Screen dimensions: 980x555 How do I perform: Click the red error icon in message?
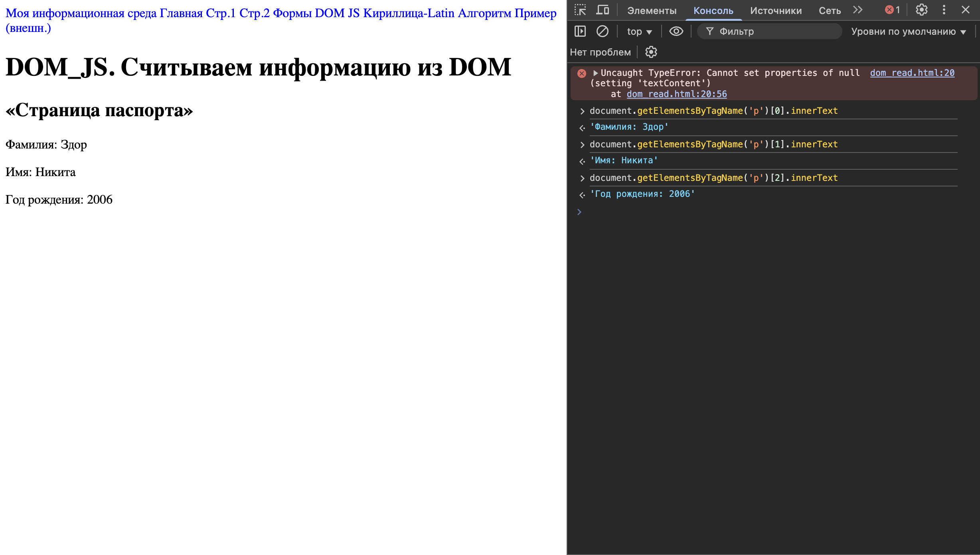582,73
